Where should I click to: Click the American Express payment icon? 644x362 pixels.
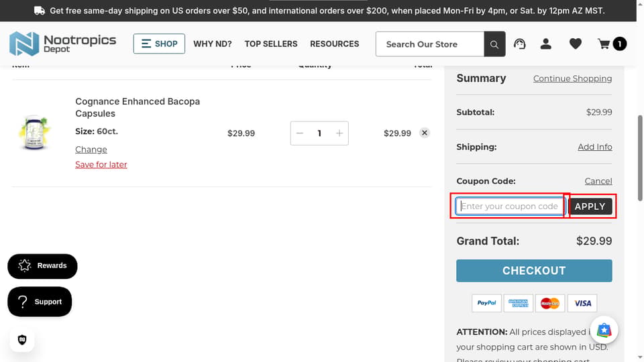point(519,303)
